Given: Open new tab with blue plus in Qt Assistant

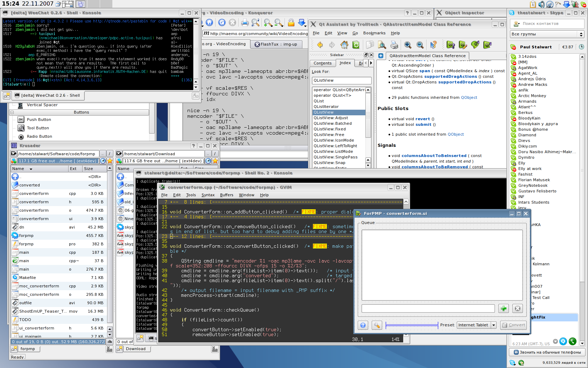Looking at the screenshot, I should point(381,56).
